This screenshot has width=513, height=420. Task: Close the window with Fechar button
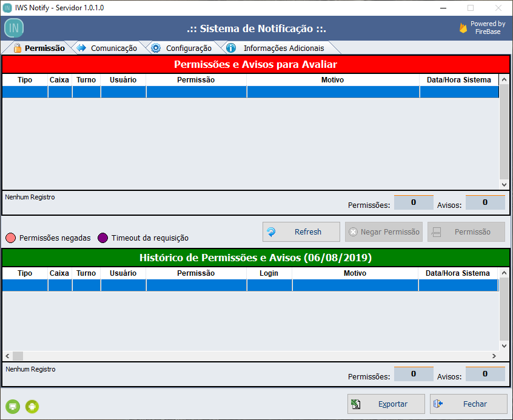point(468,404)
